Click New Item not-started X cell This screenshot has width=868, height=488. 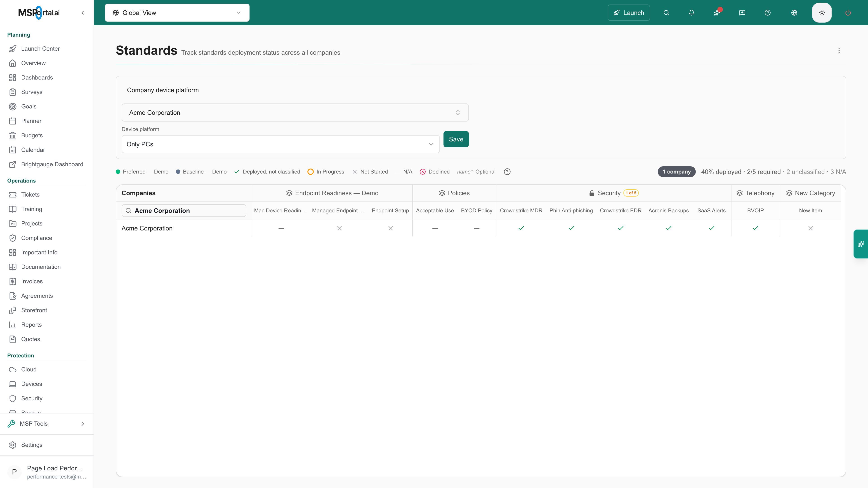click(810, 228)
